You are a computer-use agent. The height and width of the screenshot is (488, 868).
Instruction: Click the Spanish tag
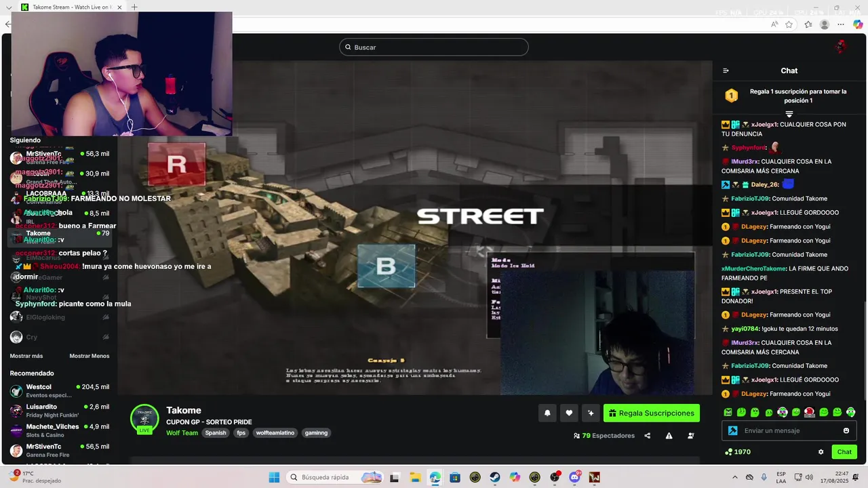point(216,433)
